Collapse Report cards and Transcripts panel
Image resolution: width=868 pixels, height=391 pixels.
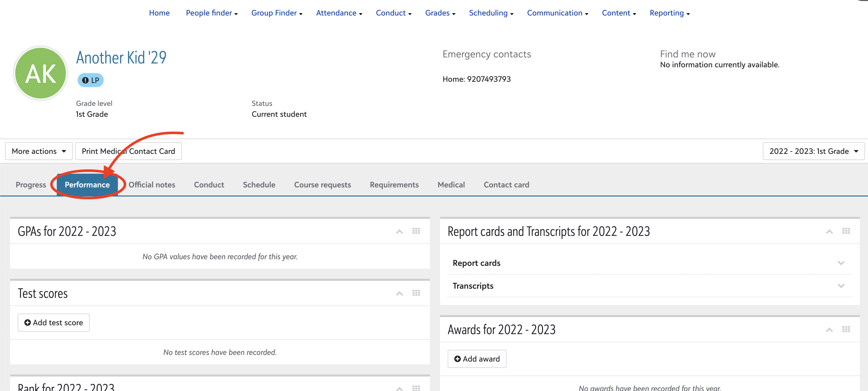[x=829, y=232]
